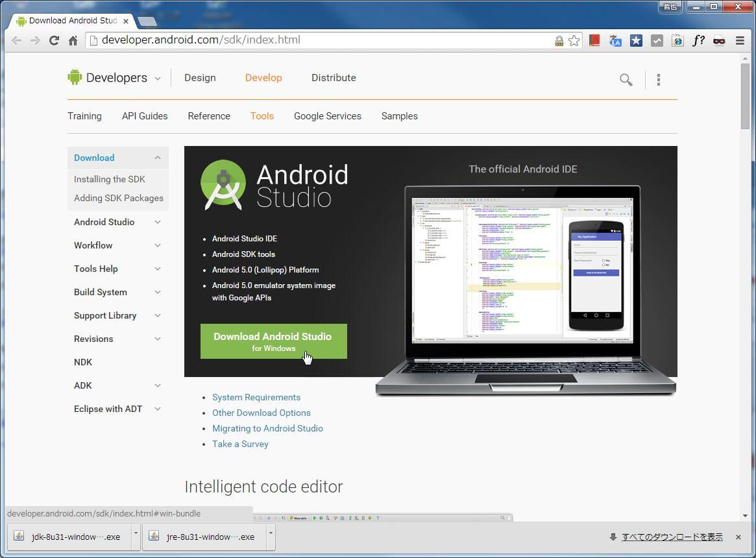Switch to the Design top navigation tab
This screenshot has height=558, width=756.
[x=200, y=78]
